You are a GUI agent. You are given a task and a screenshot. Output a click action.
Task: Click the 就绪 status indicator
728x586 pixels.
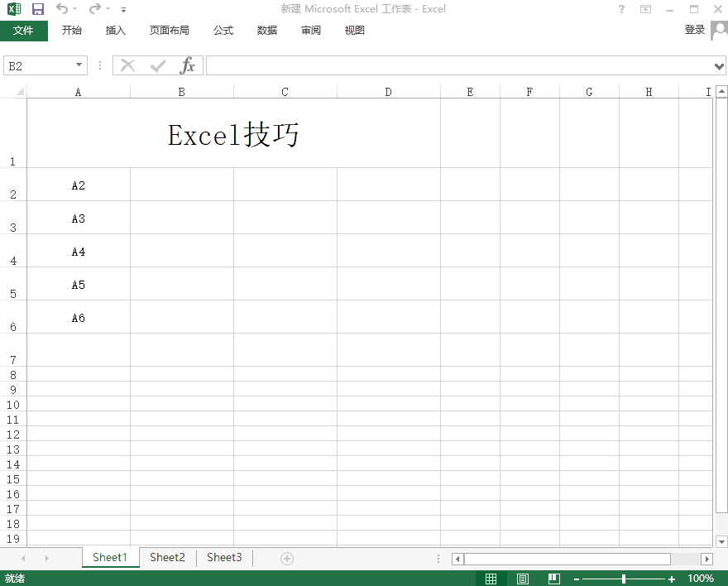[15, 579]
